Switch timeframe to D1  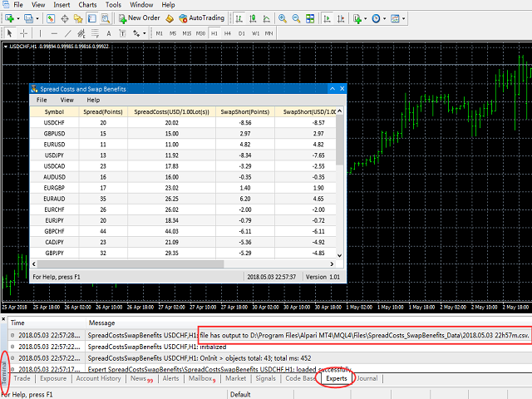(241, 33)
